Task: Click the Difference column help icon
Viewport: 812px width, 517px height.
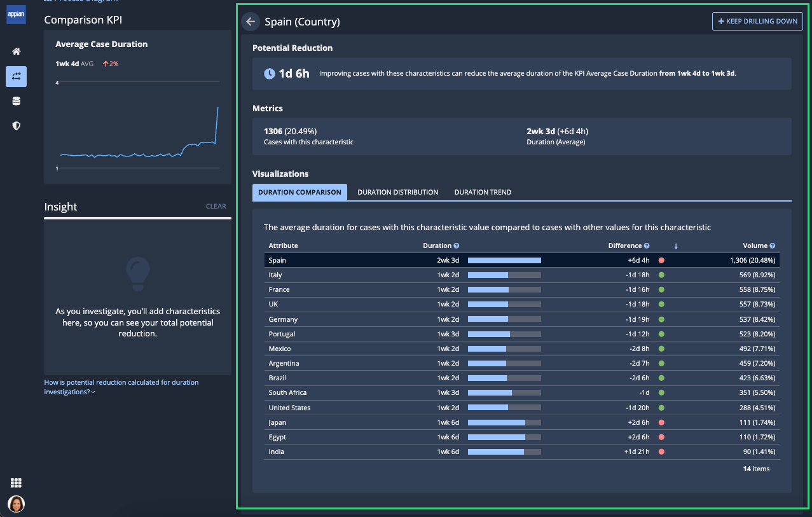Action: pyautogui.click(x=647, y=245)
